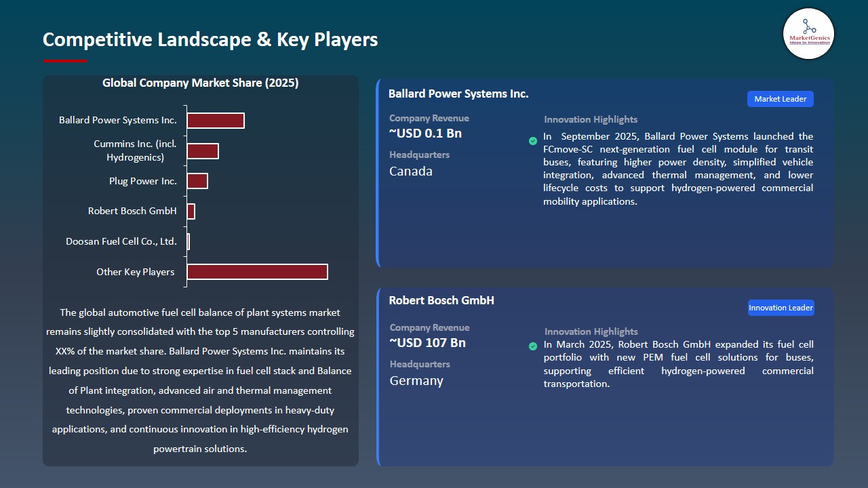The height and width of the screenshot is (488, 868).
Task: Click the green check icon beside Bosch highlight
Action: coord(533,346)
